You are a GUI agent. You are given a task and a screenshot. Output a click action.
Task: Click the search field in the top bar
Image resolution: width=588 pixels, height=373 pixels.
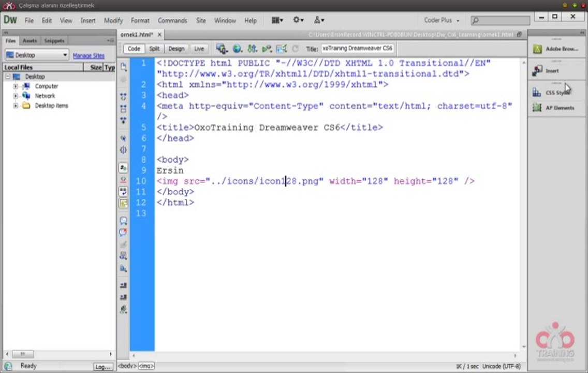(x=500, y=20)
